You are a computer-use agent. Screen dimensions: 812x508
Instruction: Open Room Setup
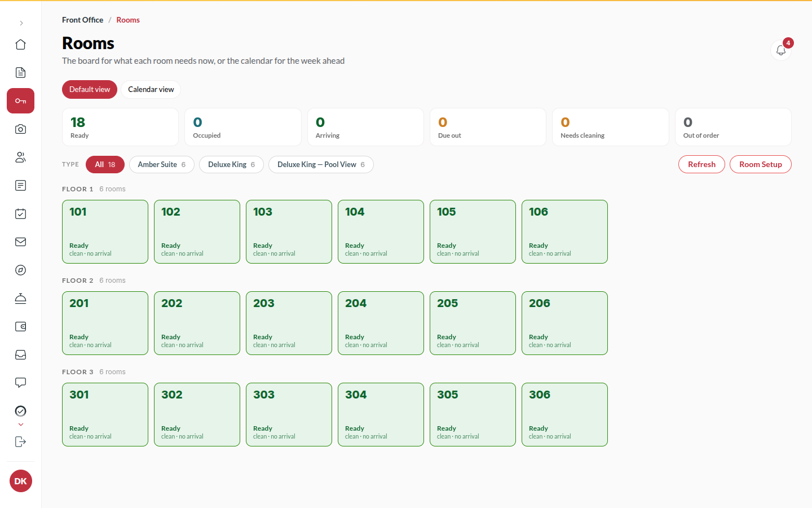pyautogui.click(x=761, y=164)
